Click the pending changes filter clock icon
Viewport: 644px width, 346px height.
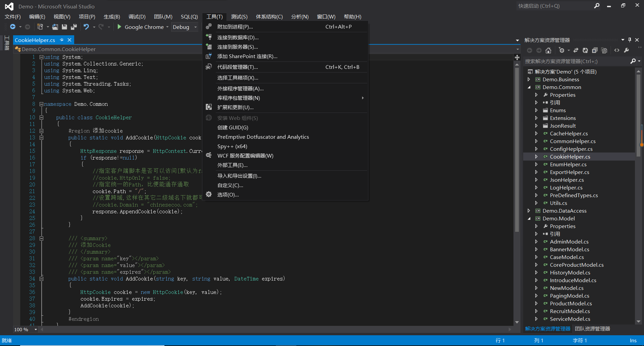point(561,50)
